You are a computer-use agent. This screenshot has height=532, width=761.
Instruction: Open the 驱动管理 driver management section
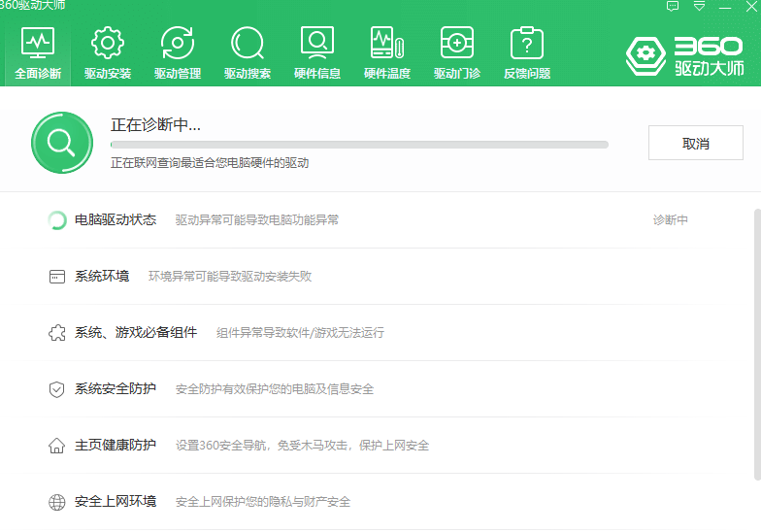(x=177, y=53)
